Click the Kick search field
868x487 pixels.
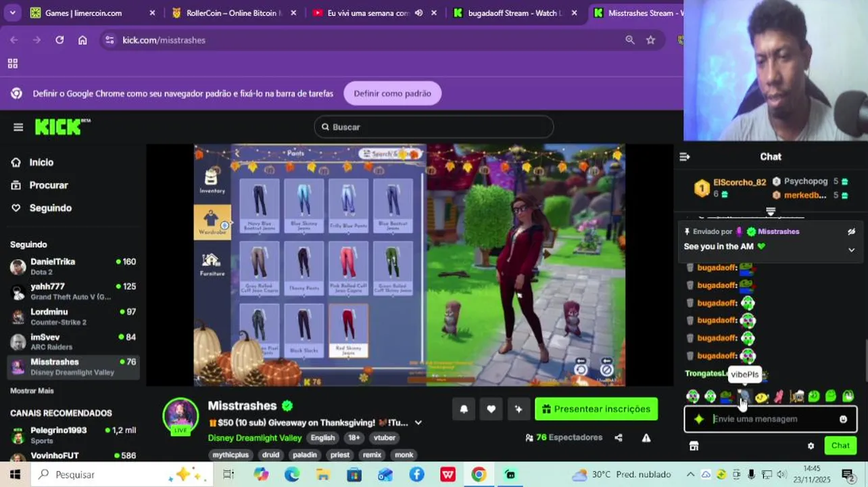433,127
